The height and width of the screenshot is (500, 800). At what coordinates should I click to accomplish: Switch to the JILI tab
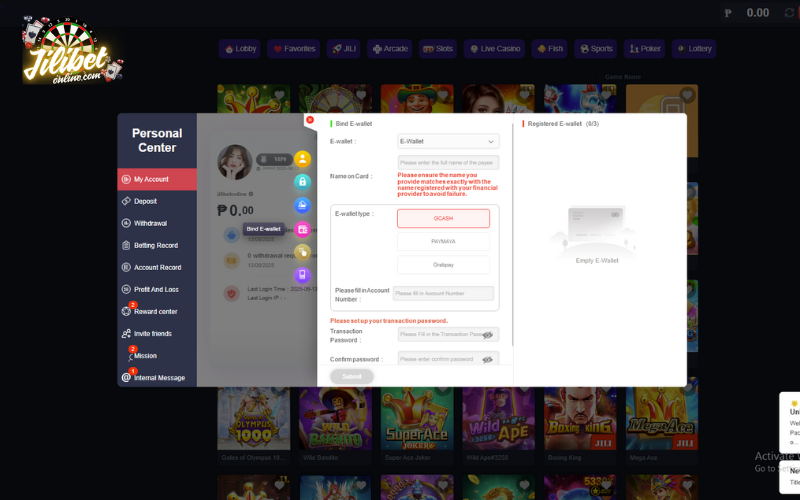343,49
